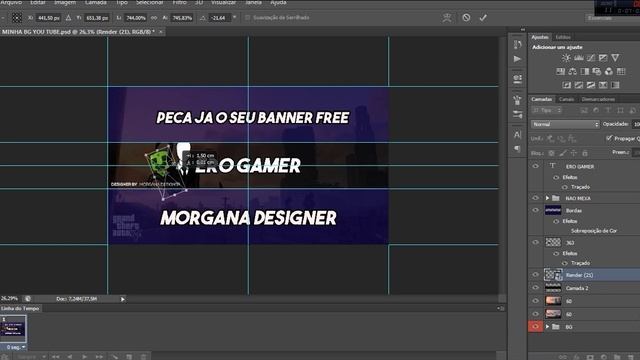
Task: Hide the BG group with red eye
Action: [536, 327]
